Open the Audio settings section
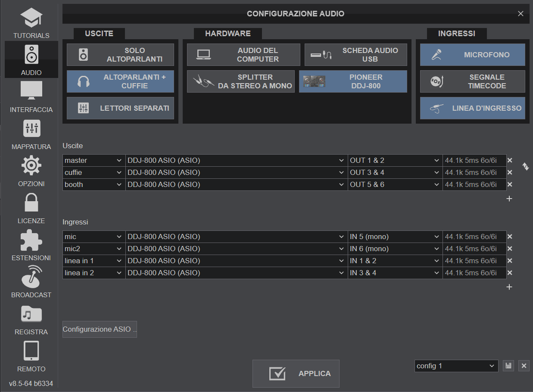This screenshot has height=392, width=533. click(31, 60)
